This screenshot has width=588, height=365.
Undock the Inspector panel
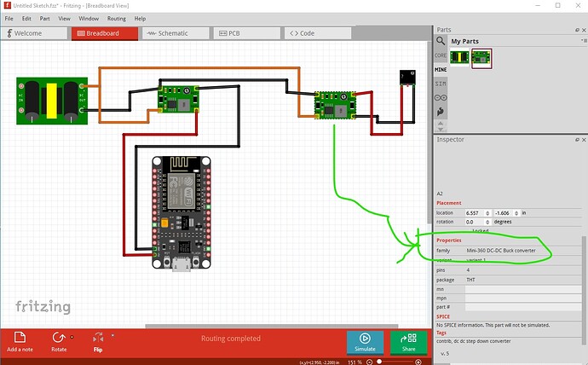[578, 140]
